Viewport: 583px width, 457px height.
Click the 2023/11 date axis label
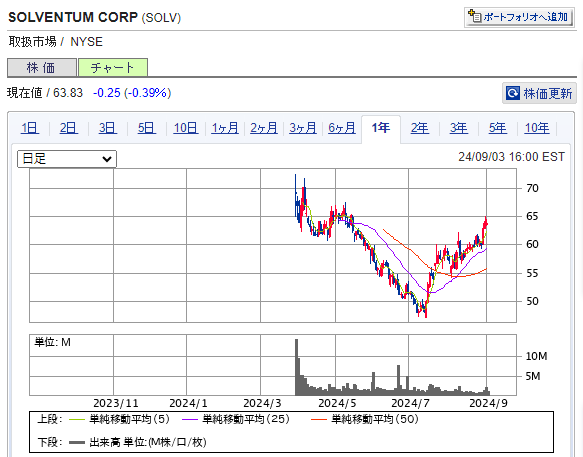click(116, 403)
